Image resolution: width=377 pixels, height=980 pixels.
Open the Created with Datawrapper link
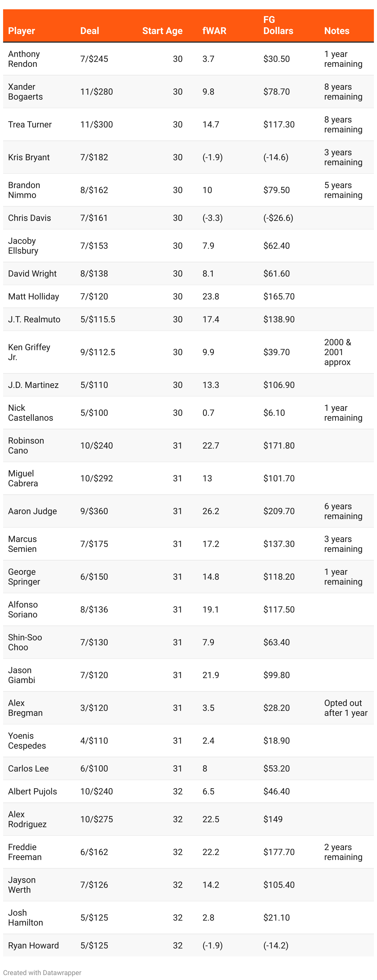coord(43,972)
